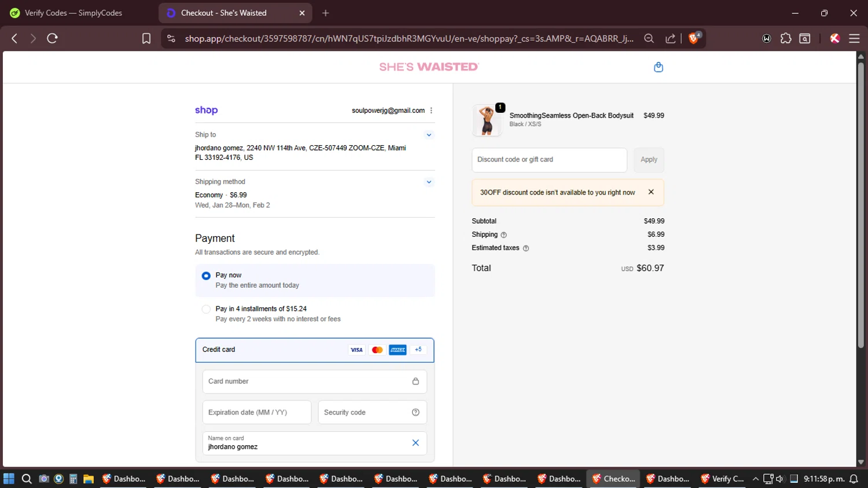The width and height of the screenshot is (868, 488).
Task: Open the W wallet extension icon
Action: (767, 38)
